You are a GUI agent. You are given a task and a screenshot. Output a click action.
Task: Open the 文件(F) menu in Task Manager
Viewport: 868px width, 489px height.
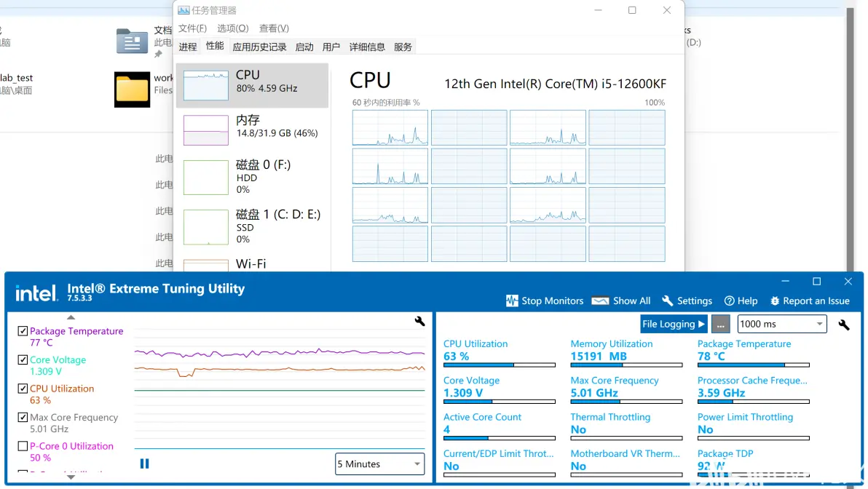[192, 28]
